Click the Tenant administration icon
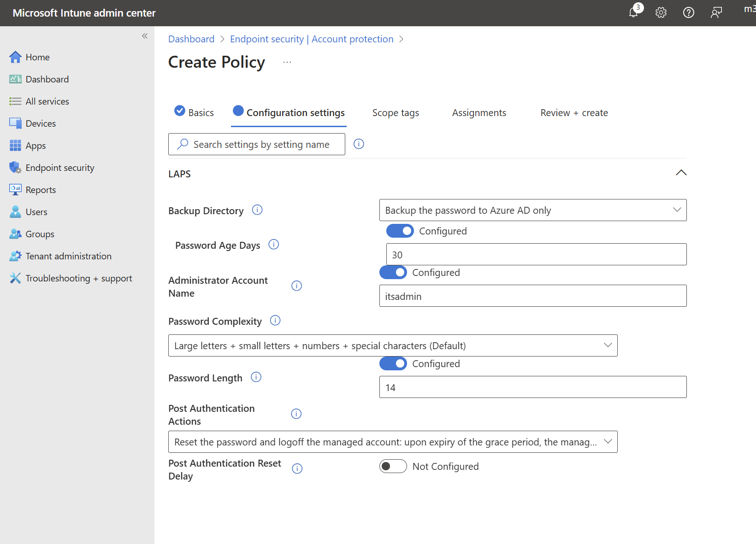756x544 pixels. point(15,256)
